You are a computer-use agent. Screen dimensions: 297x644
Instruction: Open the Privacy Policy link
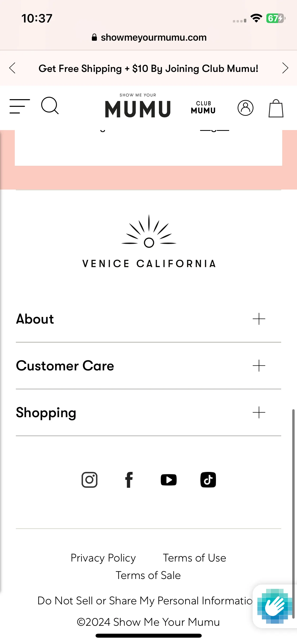103,558
